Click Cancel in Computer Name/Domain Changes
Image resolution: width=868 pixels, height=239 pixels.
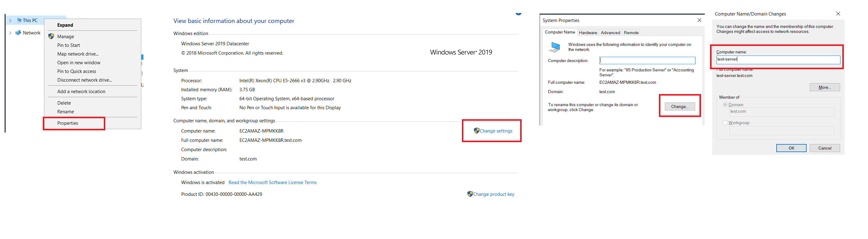825,148
